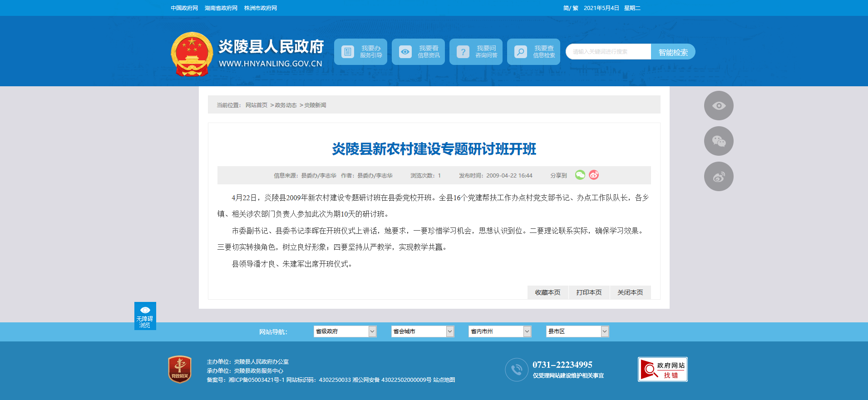Click the gray eye circle icon
868x400 pixels.
point(718,106)
